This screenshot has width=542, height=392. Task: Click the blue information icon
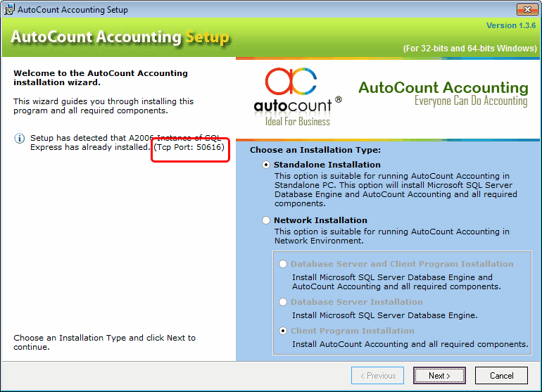(20, 138)
